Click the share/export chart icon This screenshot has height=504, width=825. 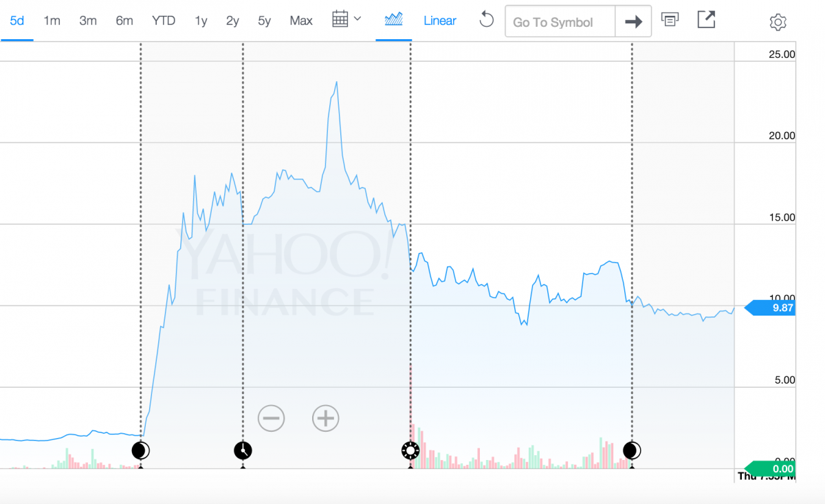pyautogui.click(x=706, y=19)
